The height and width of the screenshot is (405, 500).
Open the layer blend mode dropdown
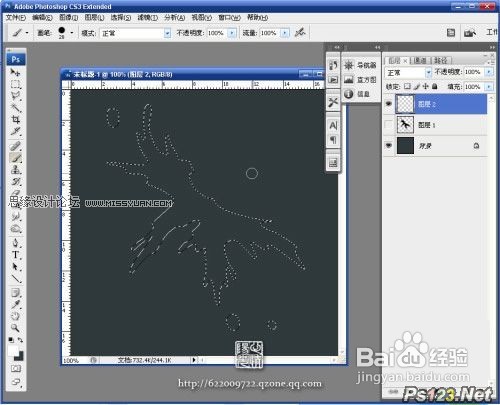[x=408, y=72]
